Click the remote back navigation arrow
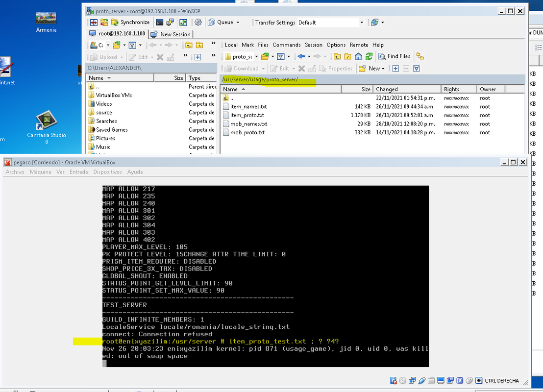Screen dimensions: 543x392 coord(301,56)
